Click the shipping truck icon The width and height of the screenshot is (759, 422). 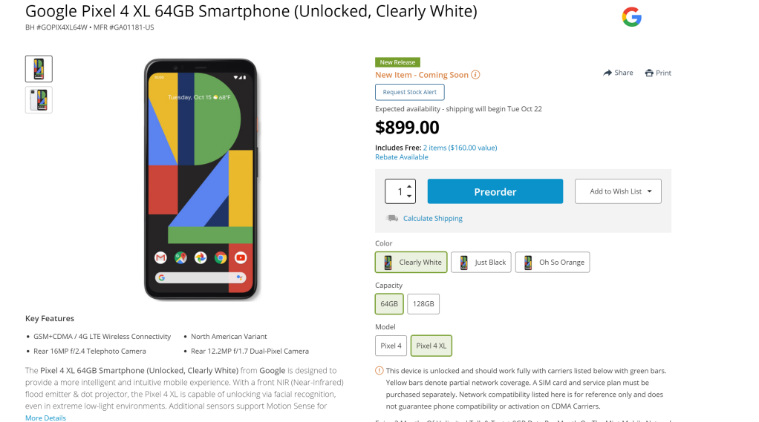click(392, 218)
